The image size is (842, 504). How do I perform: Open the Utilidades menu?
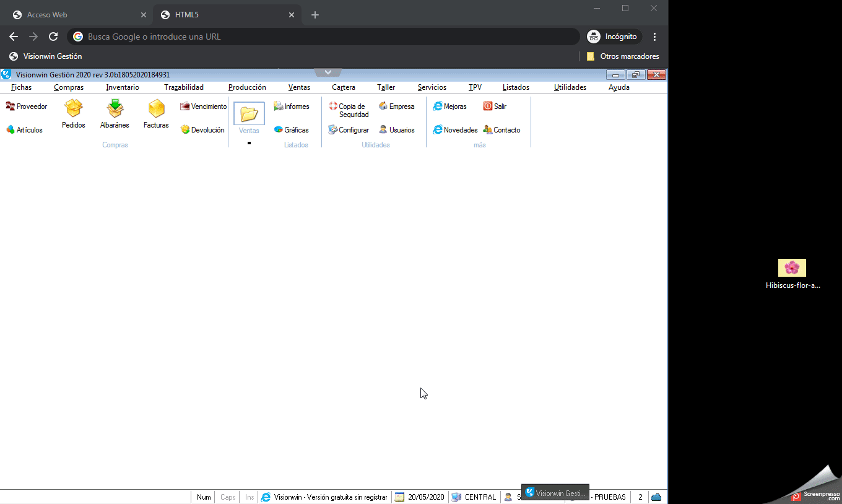click(570, 87)
